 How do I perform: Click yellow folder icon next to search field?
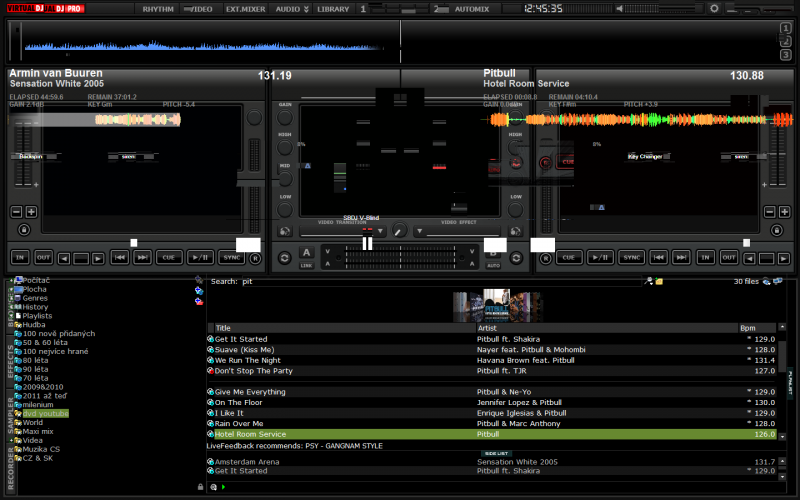659,281
